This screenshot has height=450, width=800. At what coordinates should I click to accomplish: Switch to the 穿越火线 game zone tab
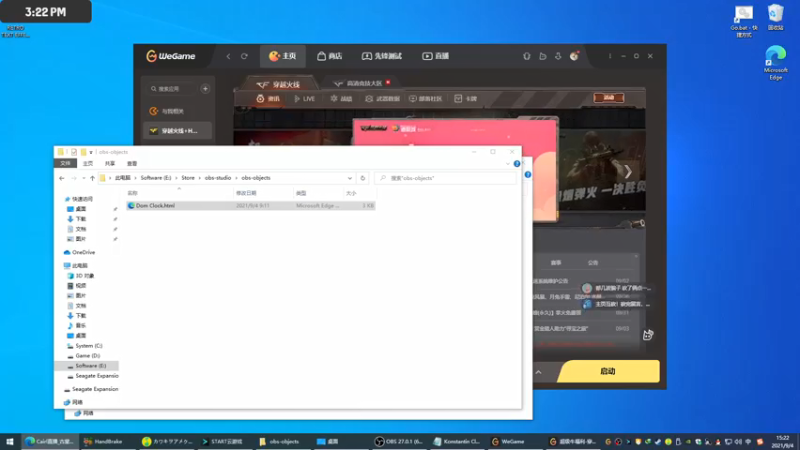click(x=279, y=84)
